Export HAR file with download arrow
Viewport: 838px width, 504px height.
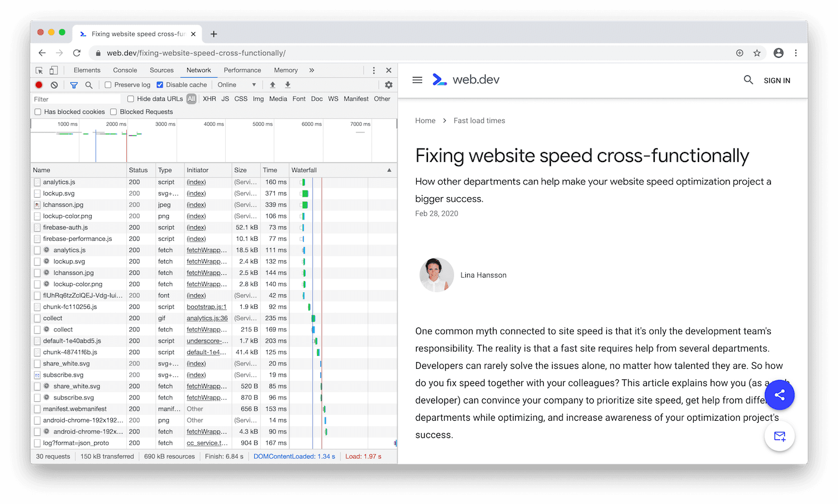[x=287, y=84]
